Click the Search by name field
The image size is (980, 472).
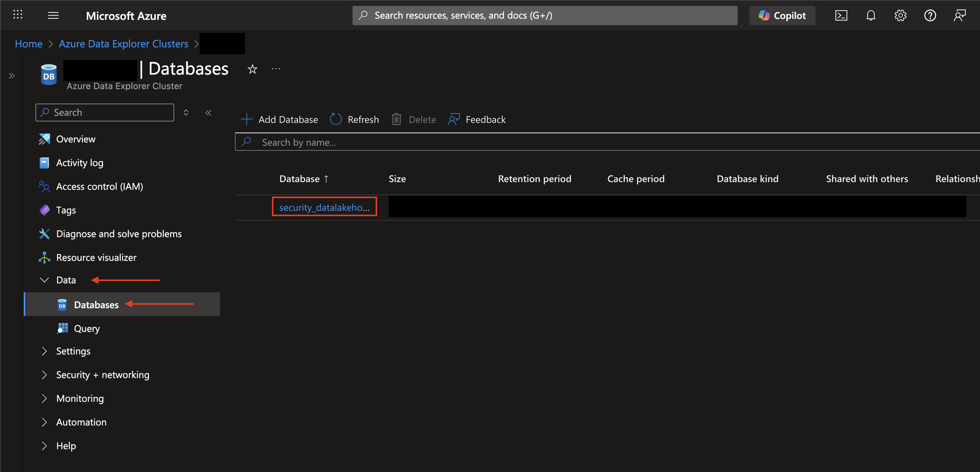tap(607, 142)
